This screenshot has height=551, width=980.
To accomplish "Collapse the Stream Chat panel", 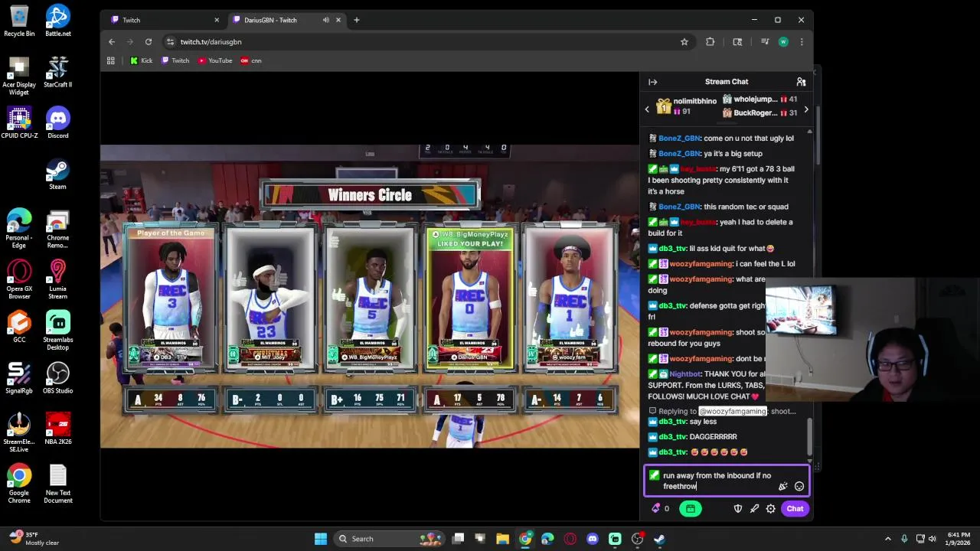I will pos(652,82).
